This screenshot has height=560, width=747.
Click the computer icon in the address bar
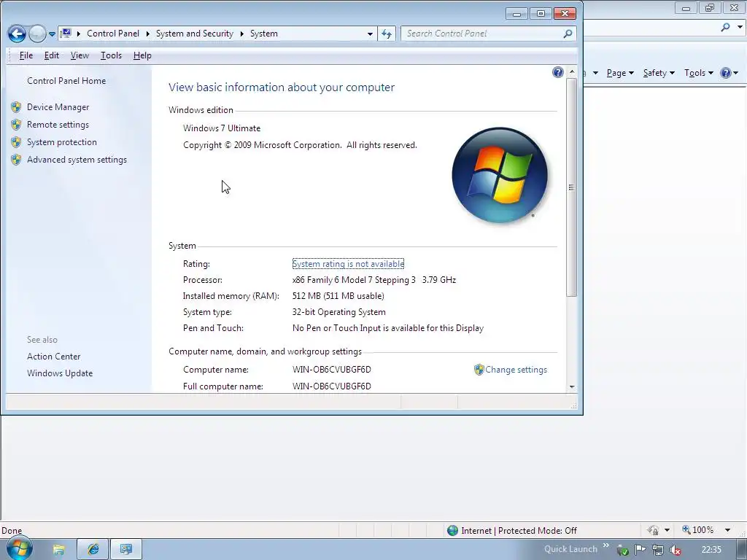(66, 34)
